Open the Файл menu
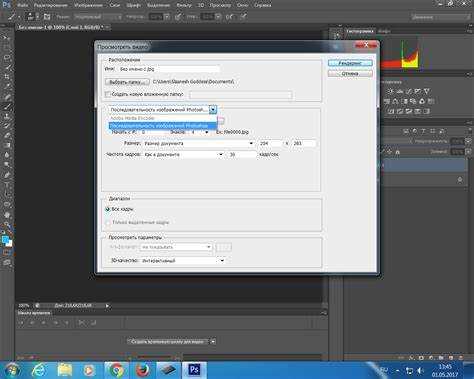This screenshot has width=474, height=379. [22, 5]
